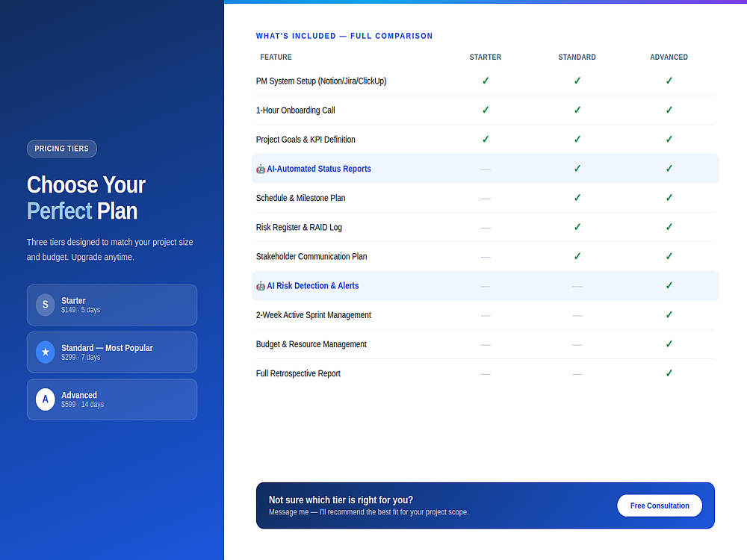The image size is (747, 560).
Task: Click Advanced checkmark for Full Retrospective Report
Action: coord(669,373)
